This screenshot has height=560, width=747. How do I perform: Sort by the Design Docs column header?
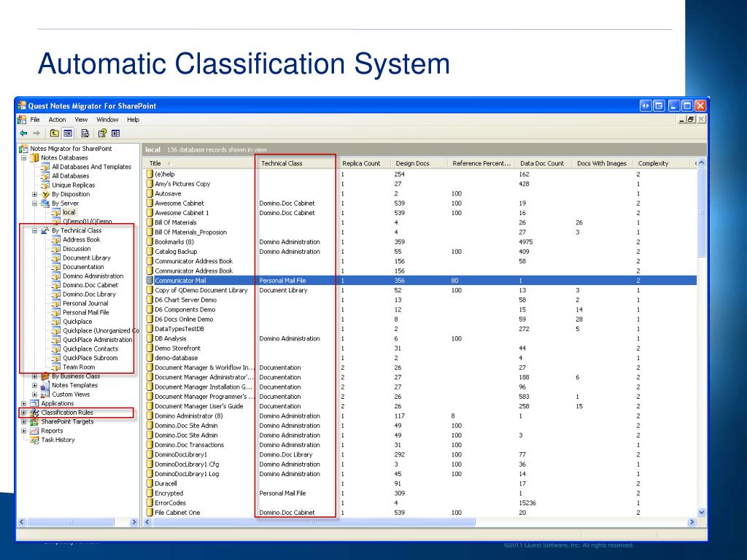click(419, 163)
